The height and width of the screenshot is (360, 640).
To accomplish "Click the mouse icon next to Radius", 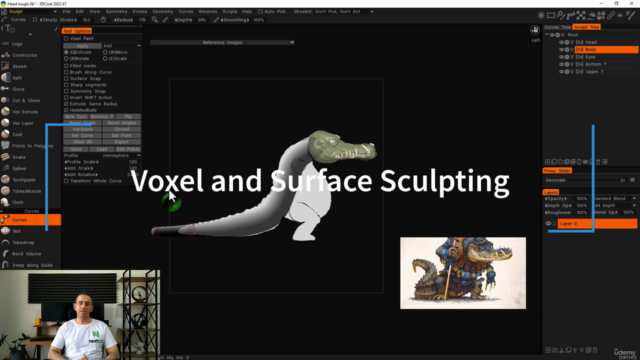I will click(x=103, y=20).
